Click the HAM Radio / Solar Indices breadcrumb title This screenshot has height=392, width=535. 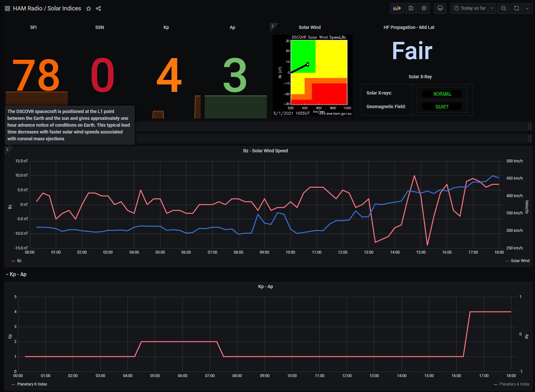click(47, 8)
